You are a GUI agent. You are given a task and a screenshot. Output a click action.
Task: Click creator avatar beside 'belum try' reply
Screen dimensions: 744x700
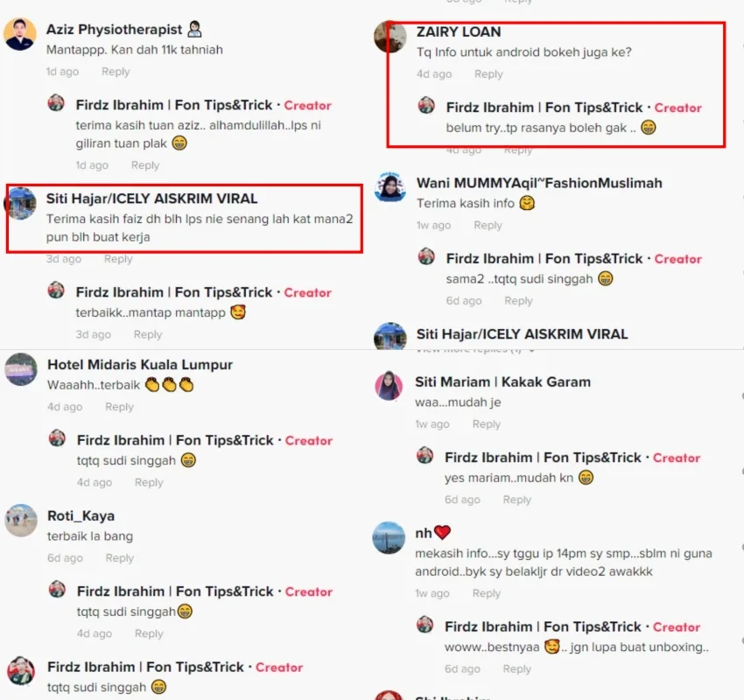tap(426, 105)
